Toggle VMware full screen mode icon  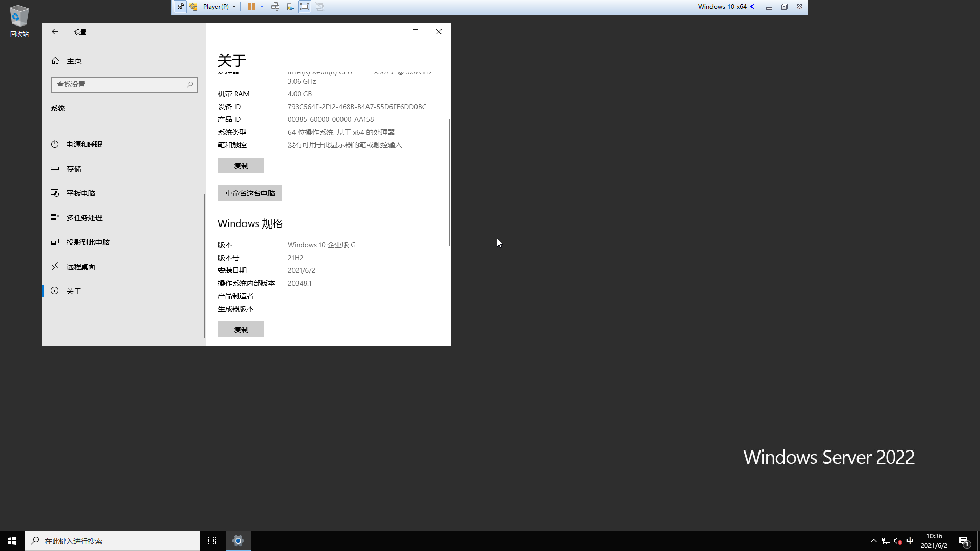(x=305, y=7)
